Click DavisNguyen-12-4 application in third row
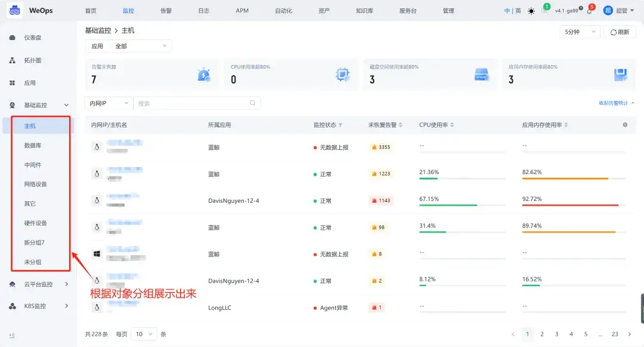The height and width of the screenshot is (347, 644). click(x=234, y=200)
